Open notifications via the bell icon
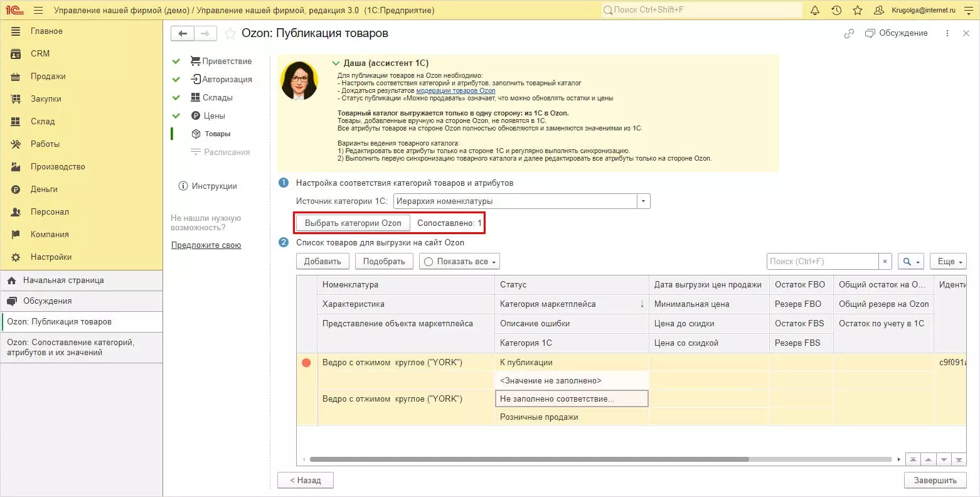The image size is (980, 497). coord(815,10)
